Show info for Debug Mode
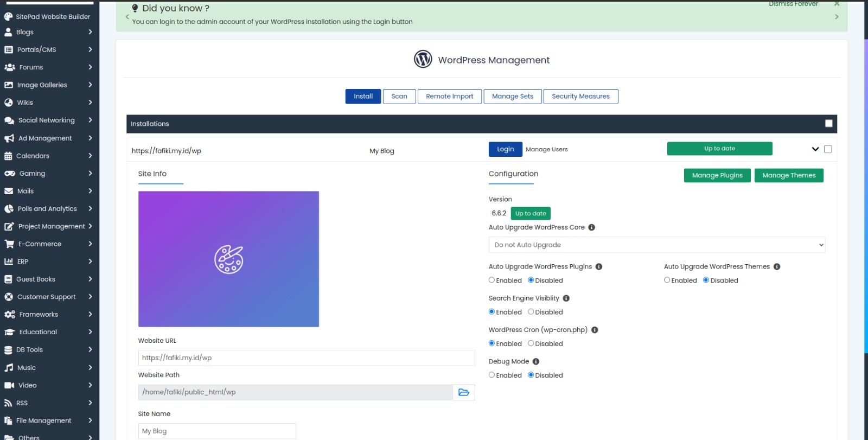 536,361
